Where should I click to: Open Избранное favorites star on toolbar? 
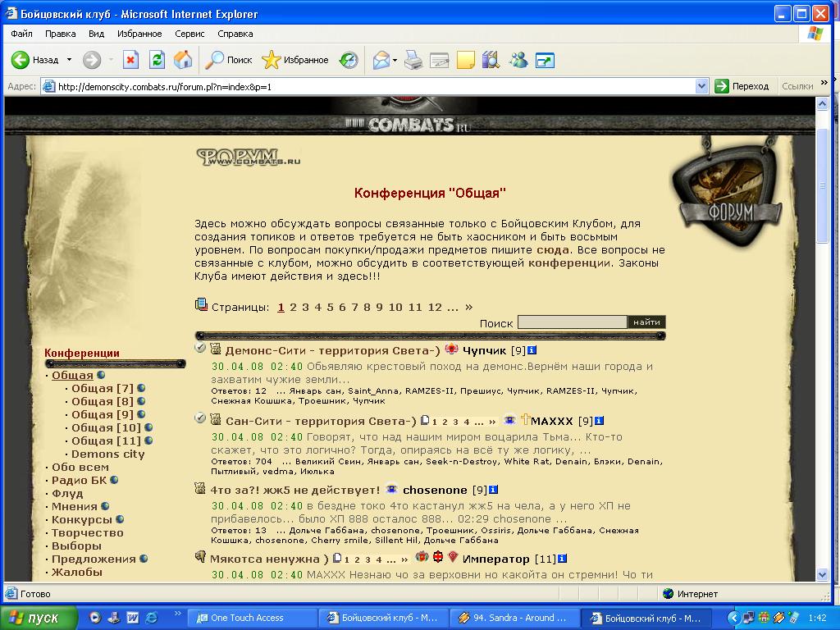(x=295, y=60)
